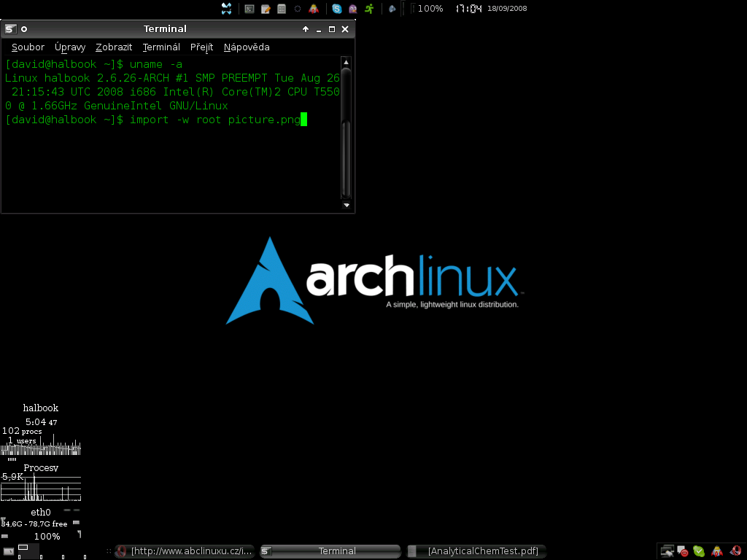The image size is (747, 560).
Task: Open the Nápověda menu
Action: [247, 47]
